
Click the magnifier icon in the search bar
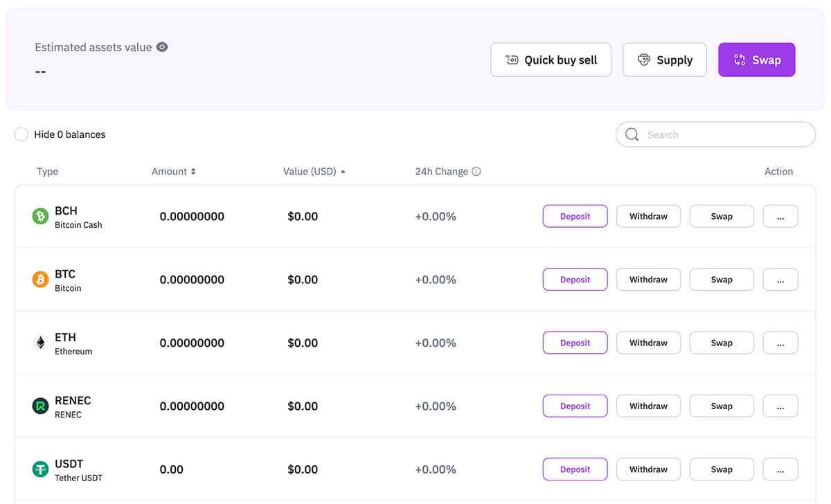(x=632, y=134)
